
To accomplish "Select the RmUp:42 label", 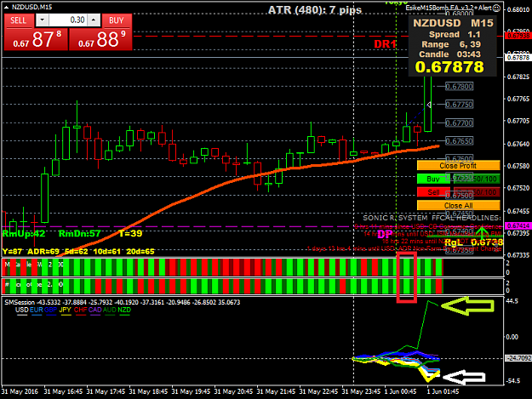I will click(24, 234).
